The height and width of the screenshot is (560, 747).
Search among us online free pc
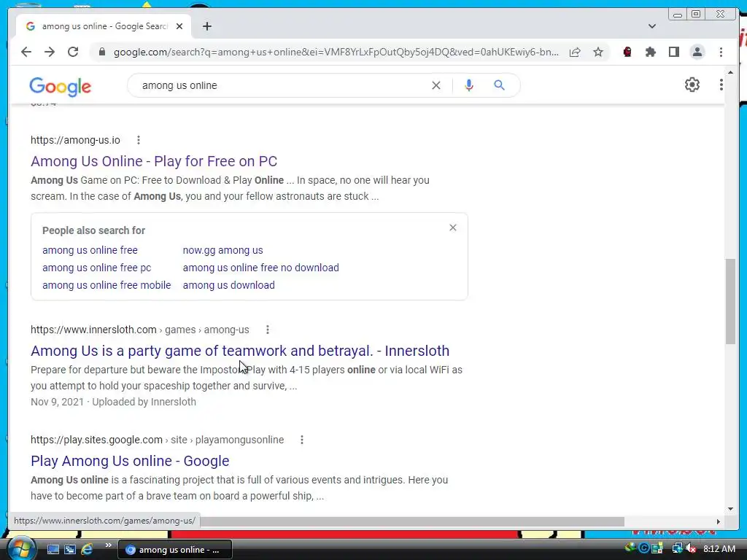click(97, 268)
